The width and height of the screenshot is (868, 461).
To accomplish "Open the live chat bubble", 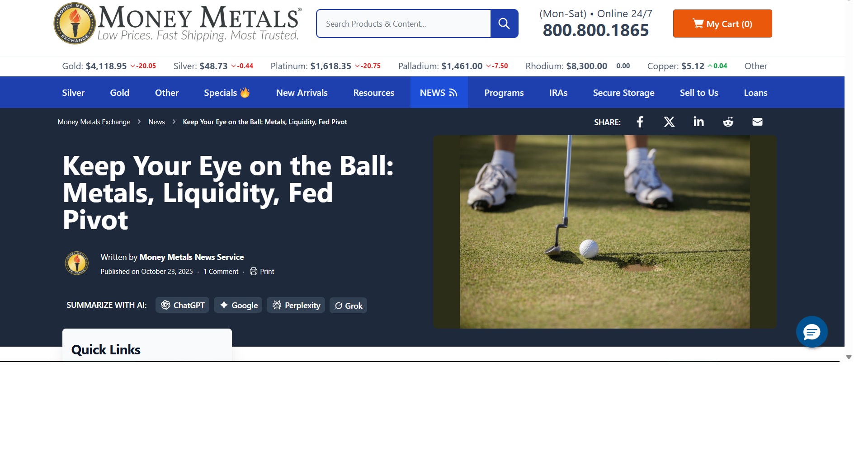I will 811,332.
